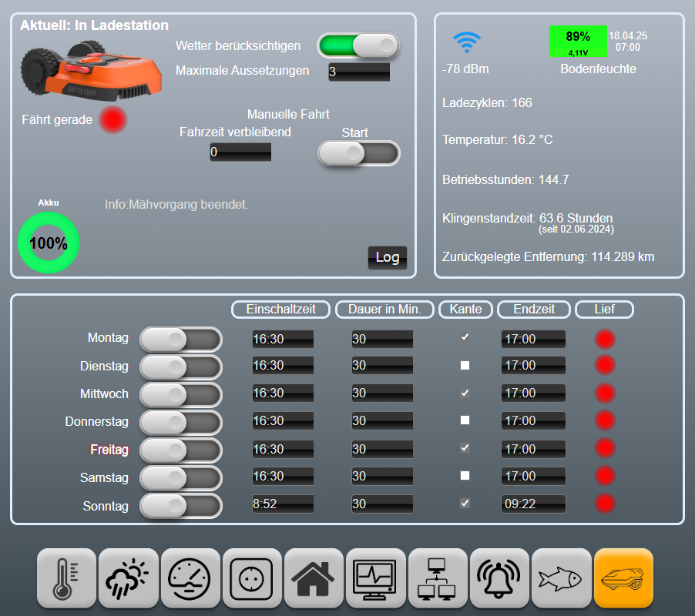Click the blue WiFi signal icon
Viewport: 695px width, 616px height.
click(467, 42)
